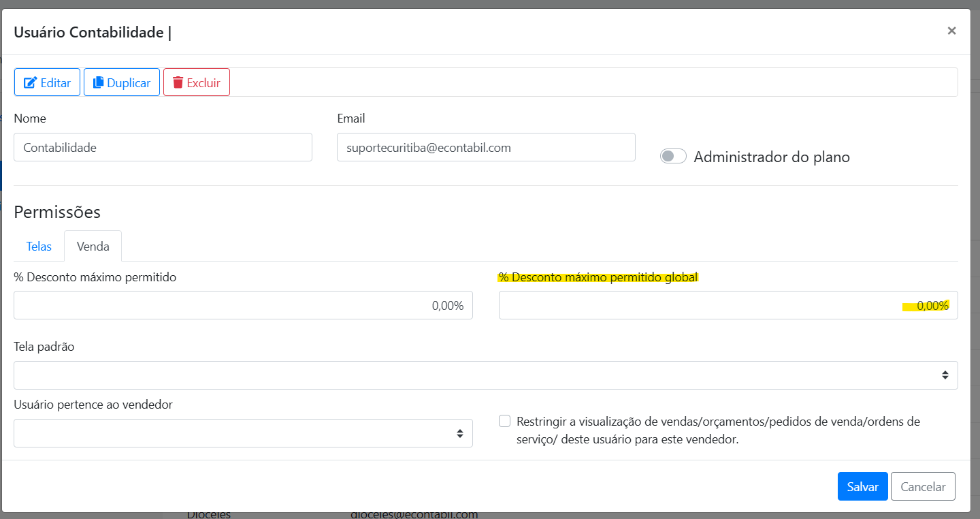Click the arrow caret in the Tela padrão select

[x=945, y=375]
